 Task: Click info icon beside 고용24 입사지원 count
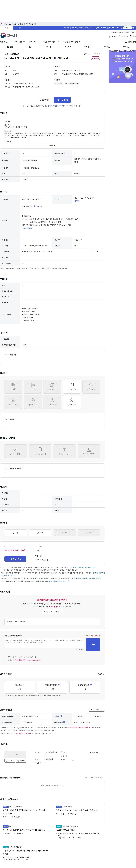pyautogui.click(x=91, y=685)
